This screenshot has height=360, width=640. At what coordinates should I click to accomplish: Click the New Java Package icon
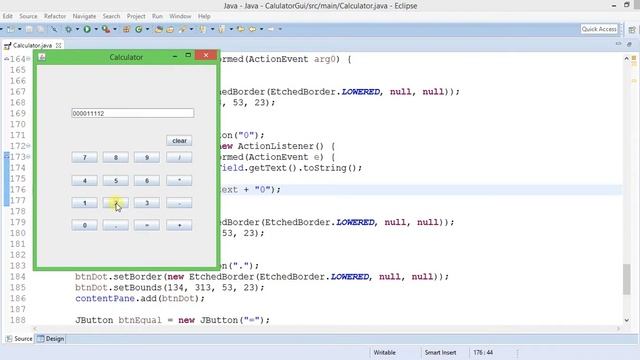point(126,29)
